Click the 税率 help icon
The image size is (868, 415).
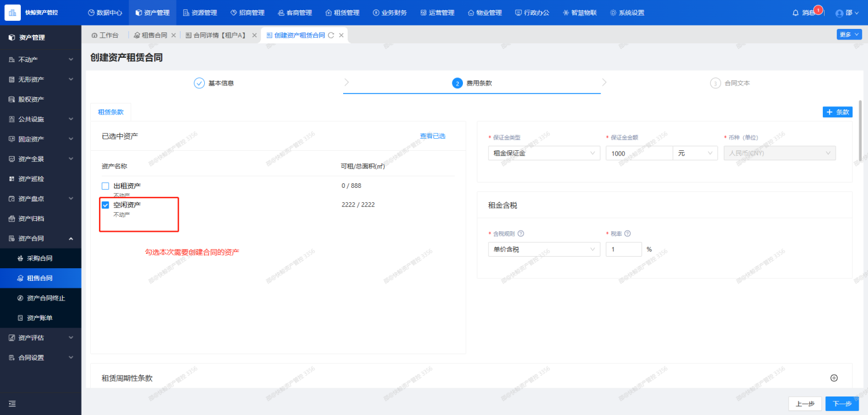pyautogui.click(x=627, y=234)
